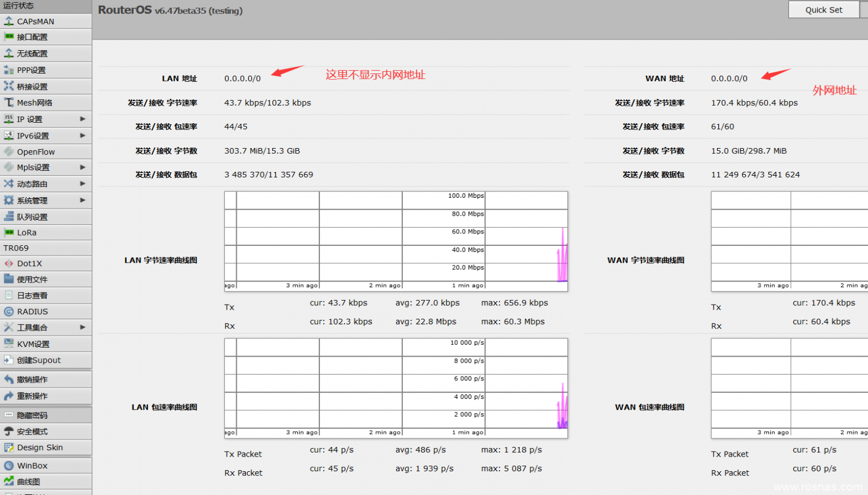Image resolution: width=868 pixels, height=495 pixels.
Task: Click the 安全模式 umbrella icon
Action: tap(8, 432)
